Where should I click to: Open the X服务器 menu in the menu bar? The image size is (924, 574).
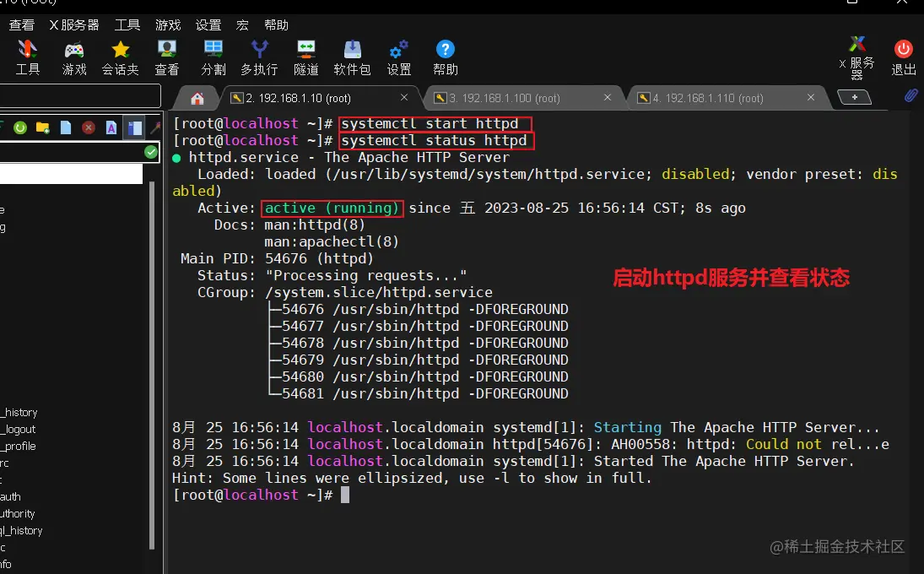point(74,24)
